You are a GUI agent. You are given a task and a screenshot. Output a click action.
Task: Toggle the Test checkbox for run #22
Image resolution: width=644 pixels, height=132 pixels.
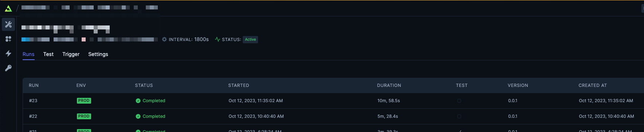[459, 116]
